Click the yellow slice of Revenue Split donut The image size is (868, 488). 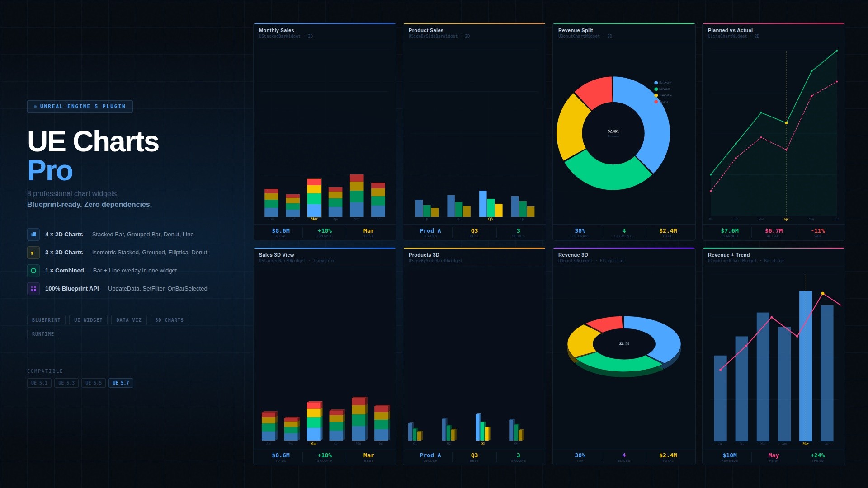point(571,129)
